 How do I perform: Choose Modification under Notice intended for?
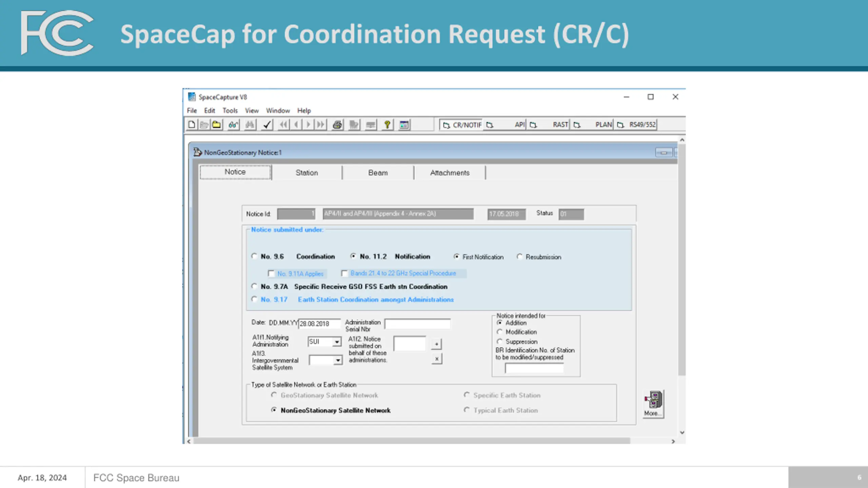499,332
